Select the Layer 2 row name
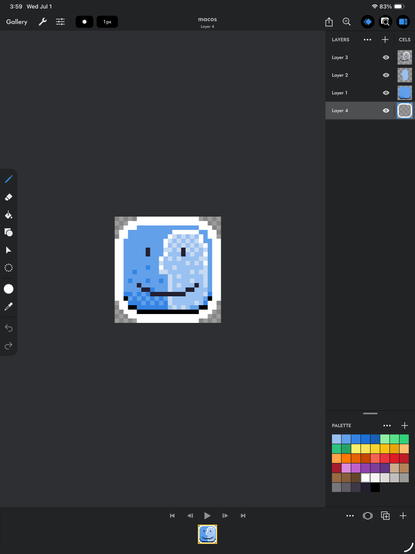415x554 pixels. pyautogui.click(x=340, y=75)
